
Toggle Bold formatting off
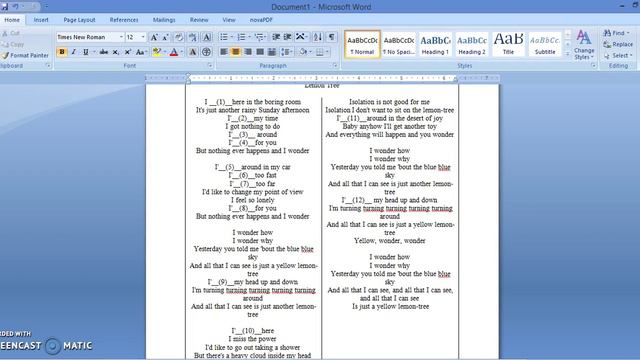point(62,52)
